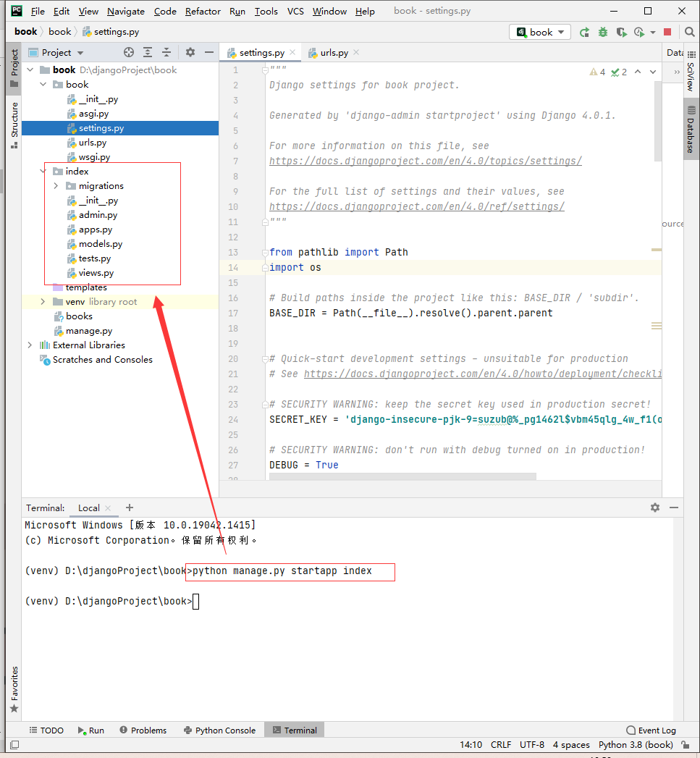The height and width of the screenshot is (758, 700).
Task: Click Collapse All icon in Project panel
Action: (166, 52)
